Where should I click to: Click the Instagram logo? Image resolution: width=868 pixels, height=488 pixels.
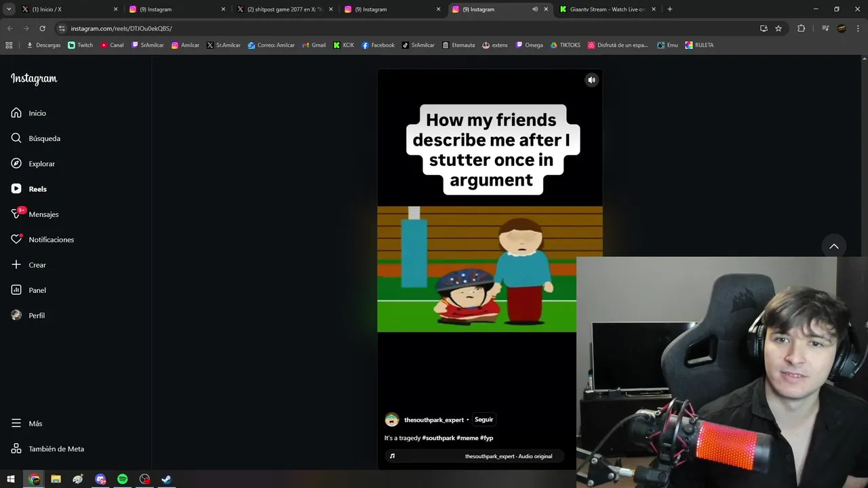tap(34, 79)
